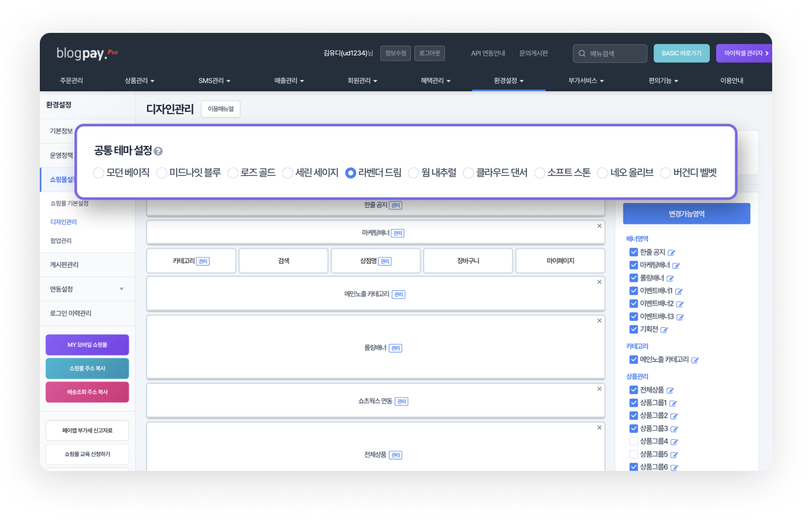Uncheck the 한줄 공지 checkbox
This screenshot has height=528, width=812.
click(634, 252)
